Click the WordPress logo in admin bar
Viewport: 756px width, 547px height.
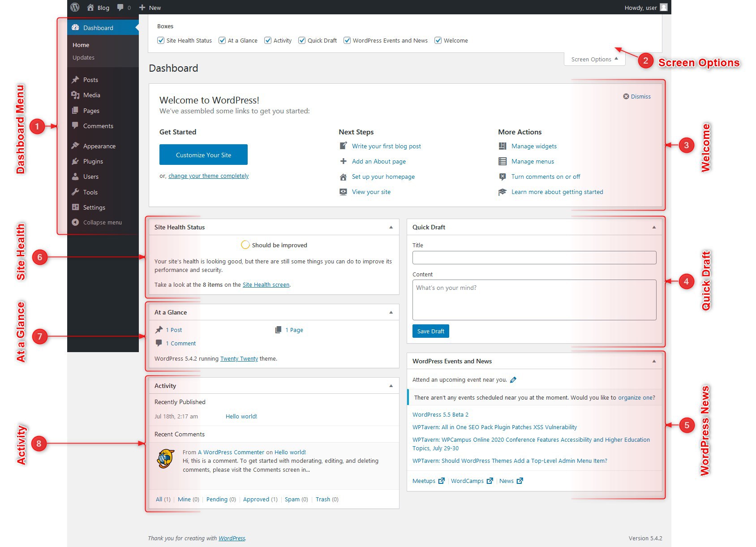pyautogui.click(x=74, y=7)
